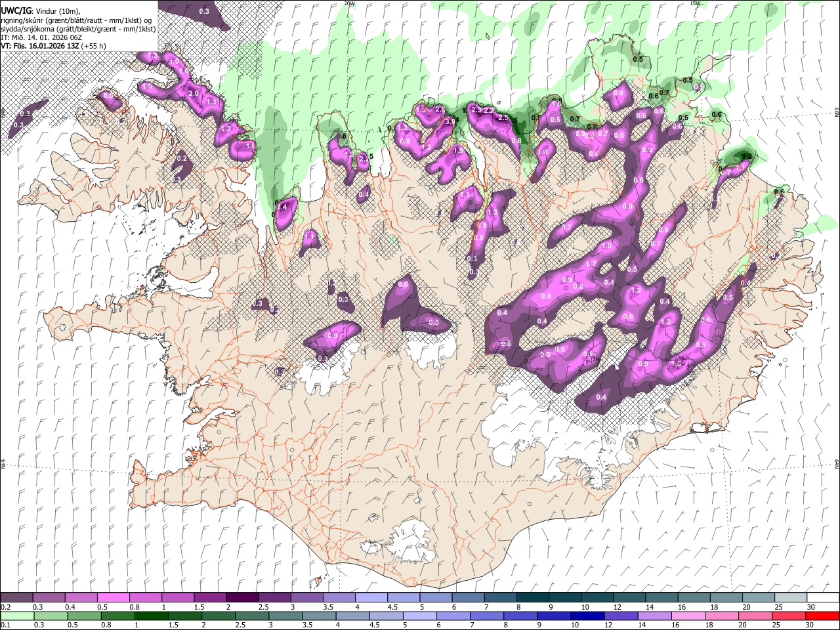Click the '0.1' label in the green legend
The image size is (840, 630).
(6, 625)
